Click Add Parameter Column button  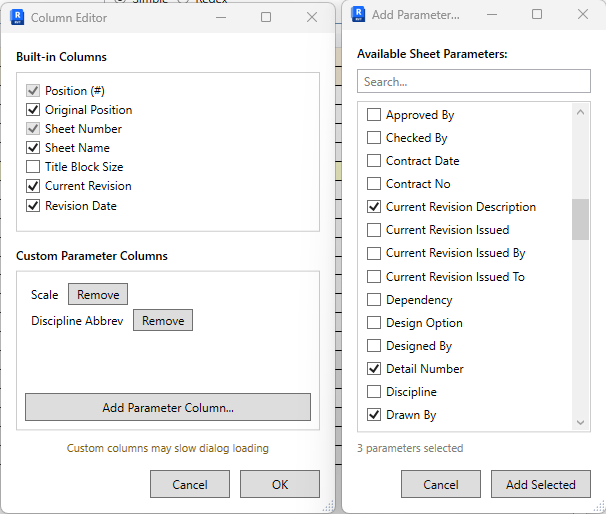pyautogui.click(x=168, y=407)
